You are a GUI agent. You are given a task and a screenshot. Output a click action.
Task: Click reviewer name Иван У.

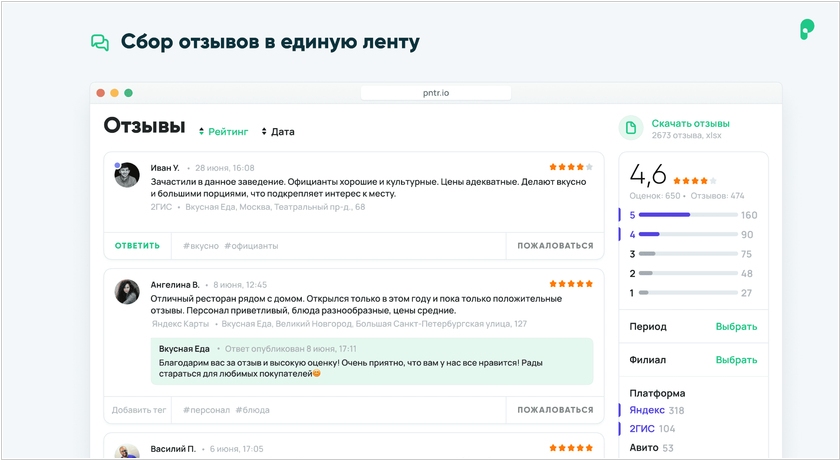[x=165, y=168]
